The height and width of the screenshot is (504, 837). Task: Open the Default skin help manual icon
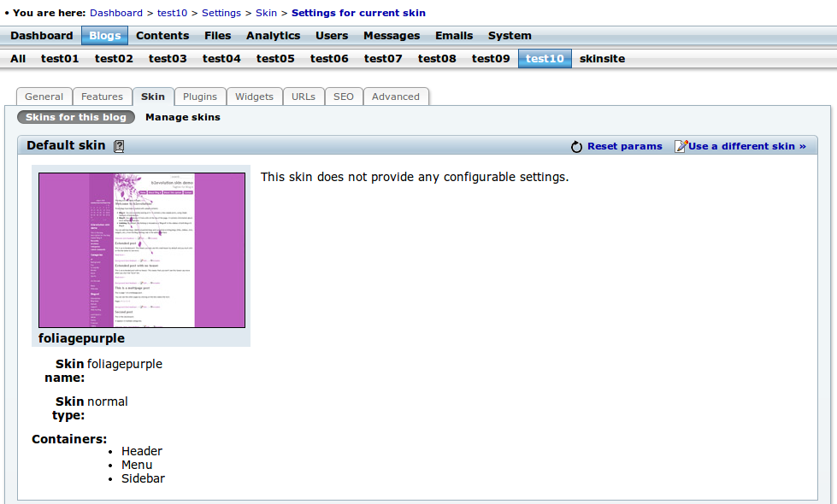[x=119, y=146]
